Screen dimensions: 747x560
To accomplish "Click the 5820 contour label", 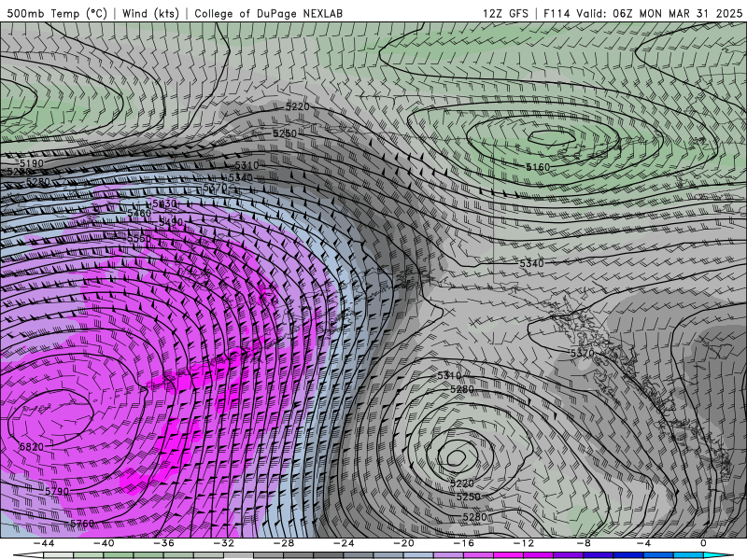I will (x=32, y=447).
